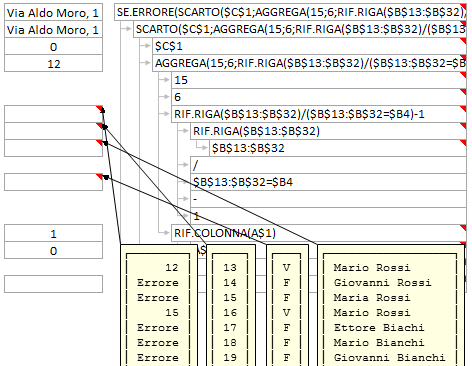Click the red comment indicator on RIF.COLONNA(A$1) cell

[464, 227]
